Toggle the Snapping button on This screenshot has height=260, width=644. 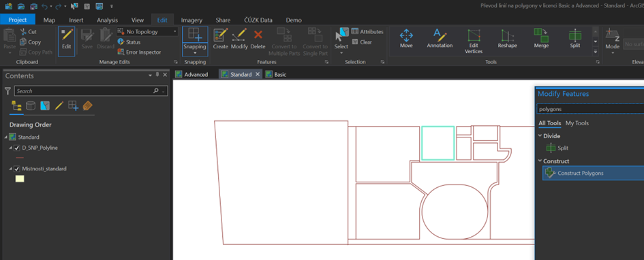[195, 35]
